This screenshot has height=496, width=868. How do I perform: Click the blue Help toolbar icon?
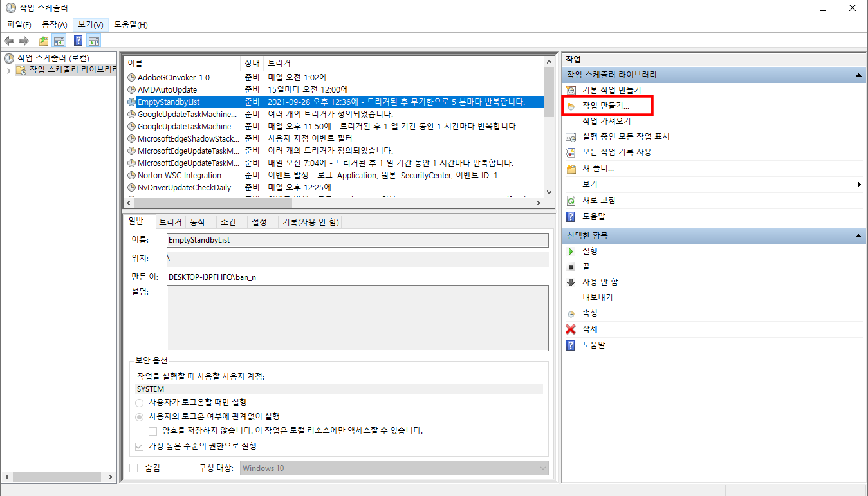click(78, 41)
